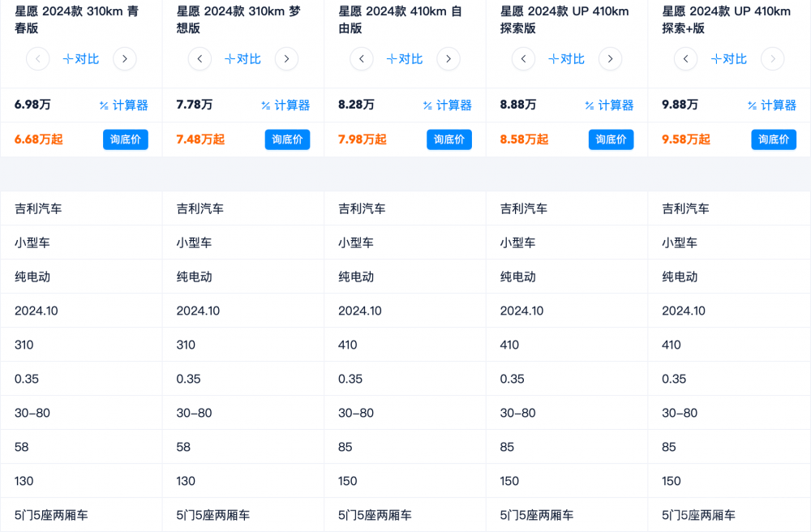Select 纯电动 in the 自由版 column

(x=356, y=277)
